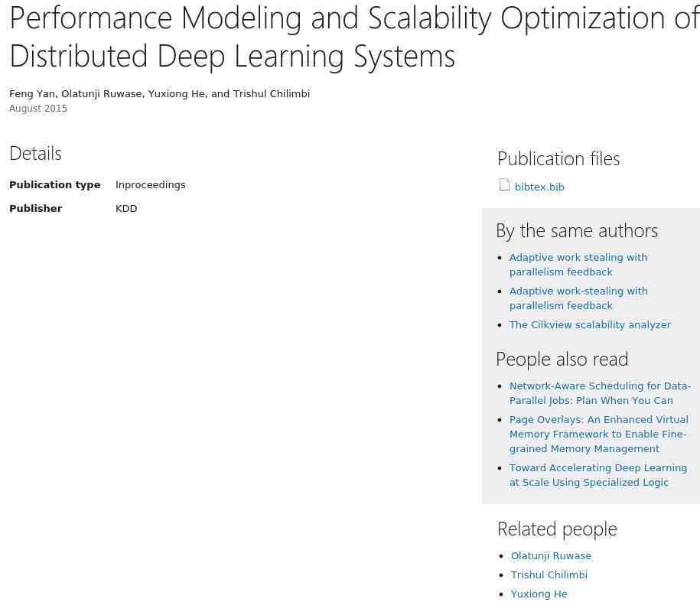Viewport: 700px width, 612px height.
Task: Select the Inproceedings publication type value
Action: (151, 185)
